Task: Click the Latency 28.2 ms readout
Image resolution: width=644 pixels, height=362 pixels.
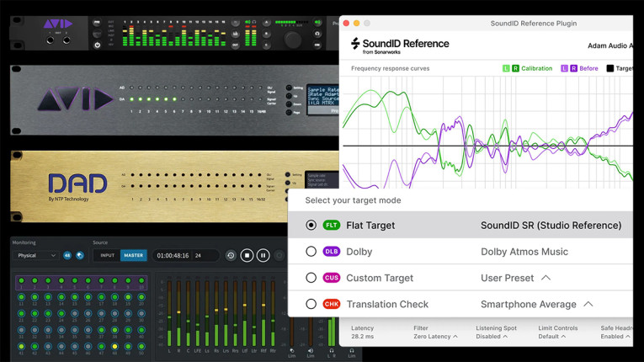Action: click(x=362, y=333)
